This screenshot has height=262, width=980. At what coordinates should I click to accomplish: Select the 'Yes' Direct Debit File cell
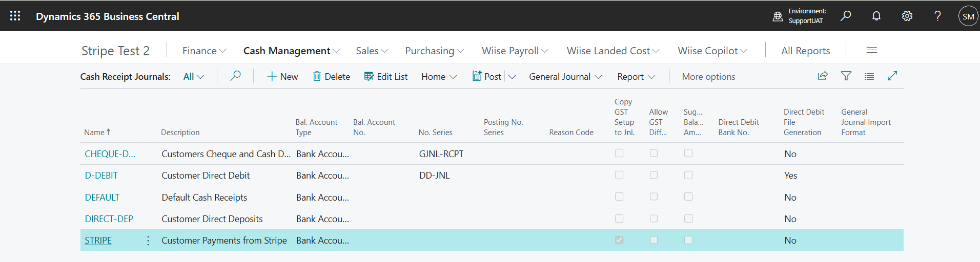click(790, 176)
